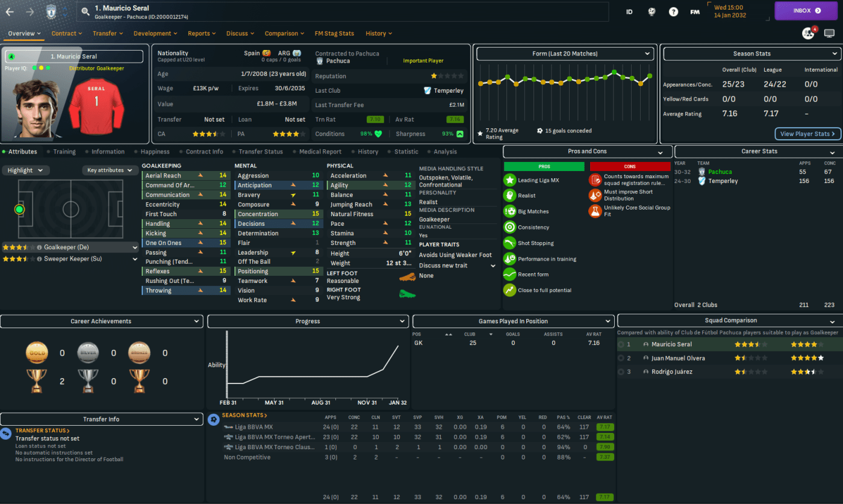Open the Key attributes dropdown
Viewport: 843px width, 504px height.
[110, 170]
